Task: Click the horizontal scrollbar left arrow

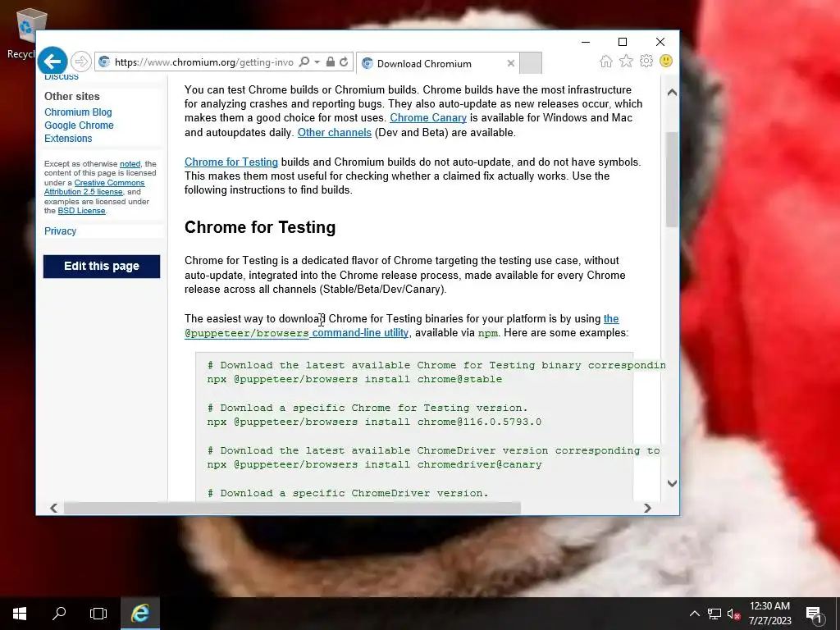Action: [x=53, y=508]
